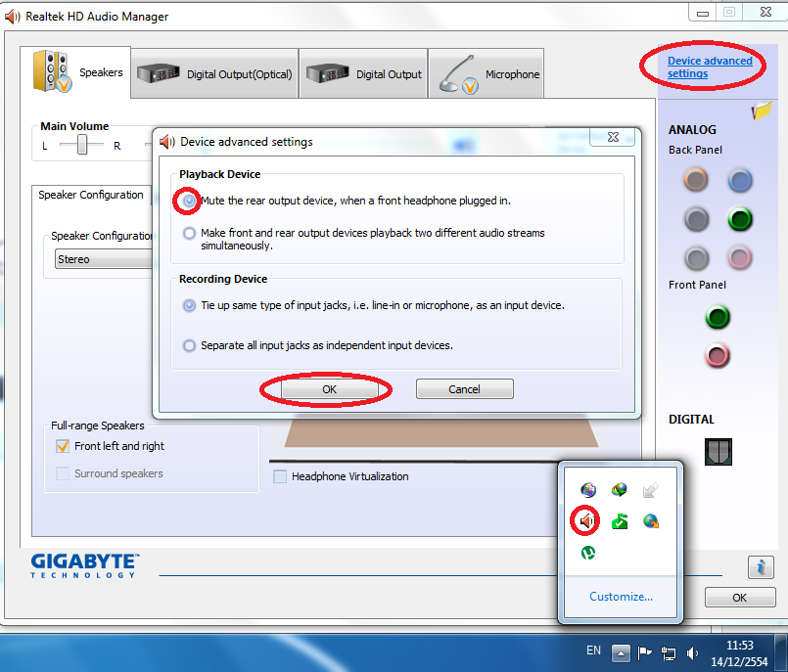
Task: Click Realtek speaker icon in tray popup
Action: pos(585,520)
